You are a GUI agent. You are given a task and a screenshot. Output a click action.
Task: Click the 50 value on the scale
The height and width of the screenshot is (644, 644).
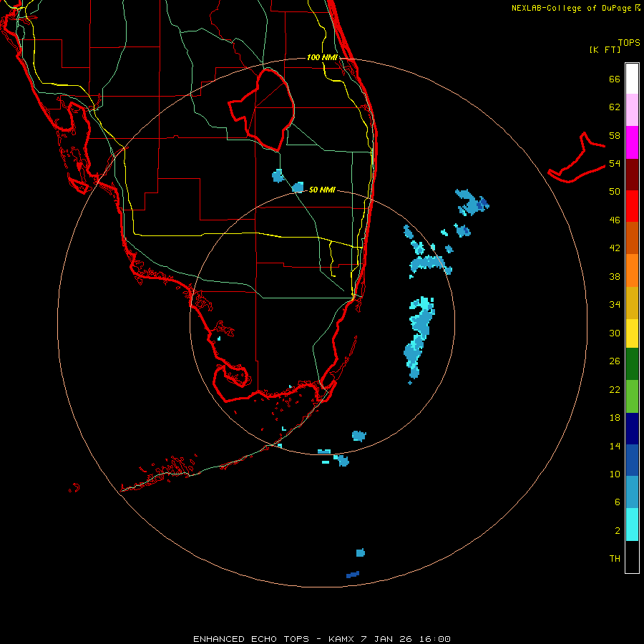[615, 192]
